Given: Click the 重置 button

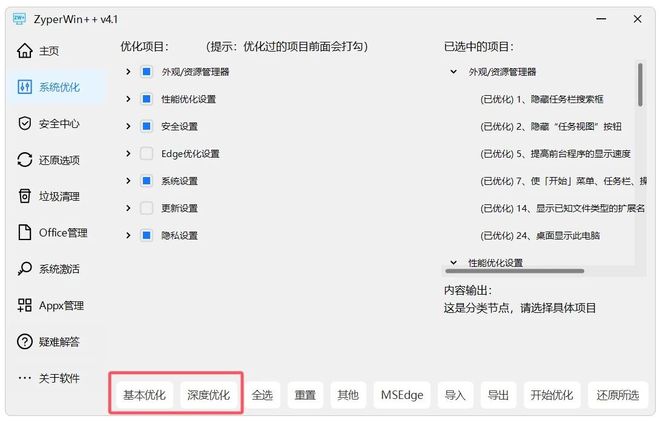Looking at the screenshot, I should click(x=305, y=395).
